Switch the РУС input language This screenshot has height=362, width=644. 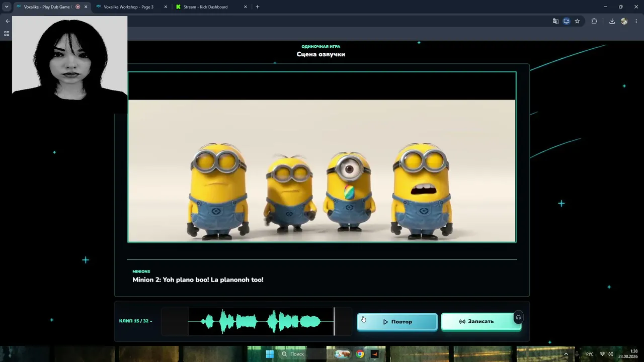pyautogui.click(x=590, y=354)
